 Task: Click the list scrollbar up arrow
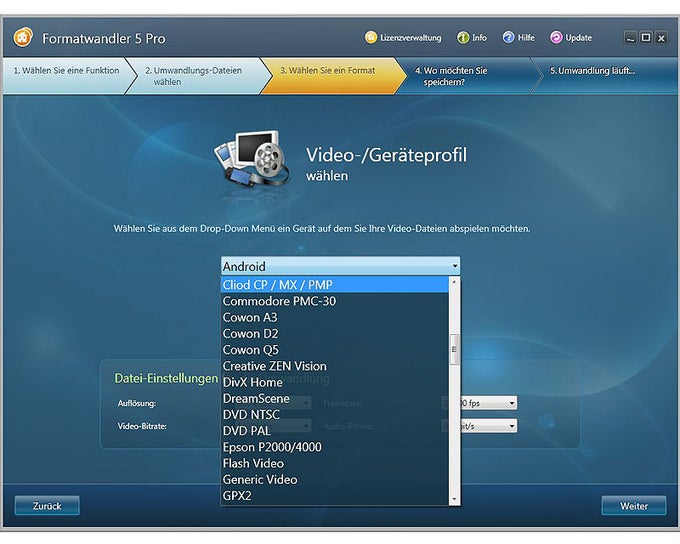click(x=454, y=282)
